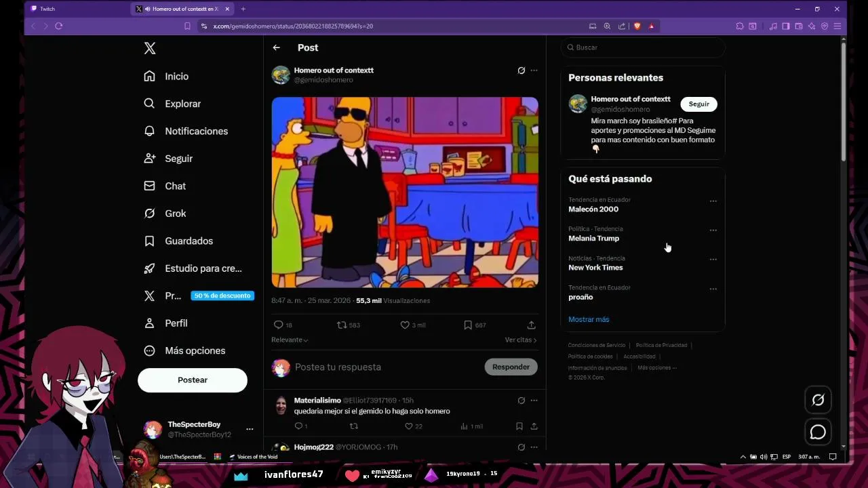Switch to the Twitch browser tab
Image resolution: width=868 pixels, height=488 pixels.
click(x=79, y=9)
